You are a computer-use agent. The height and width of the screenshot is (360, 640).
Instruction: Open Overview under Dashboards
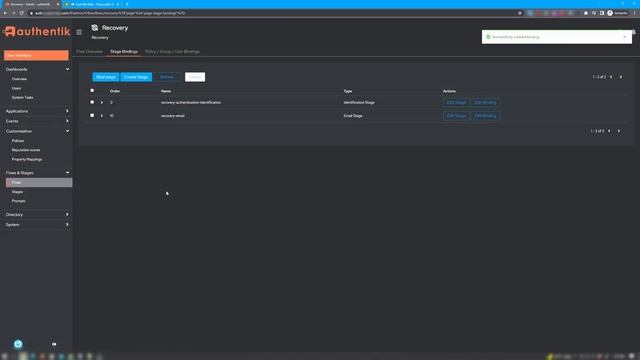point(19,79)
